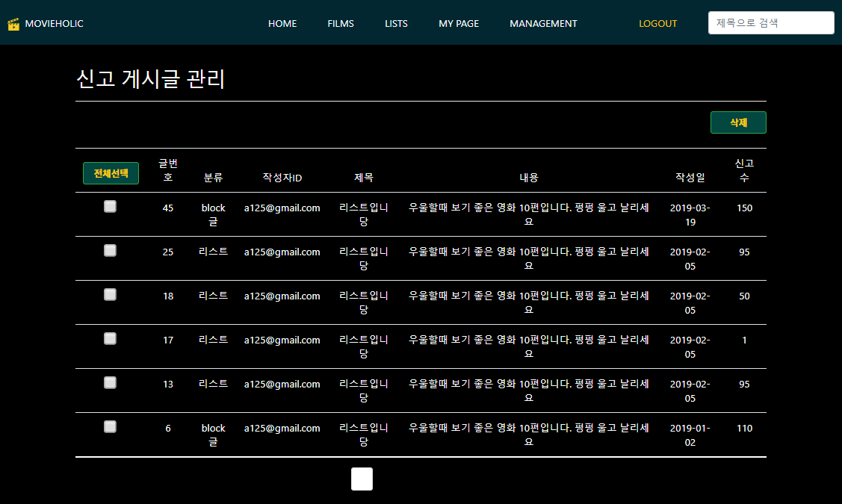Click the LOGOUT link

[x=657, y=24]
